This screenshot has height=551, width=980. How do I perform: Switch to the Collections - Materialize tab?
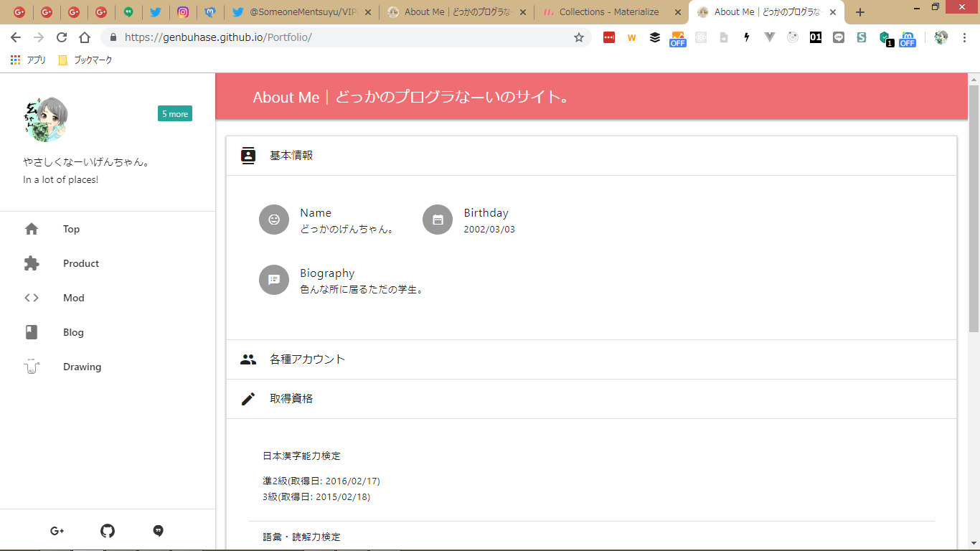click(608, 12)
